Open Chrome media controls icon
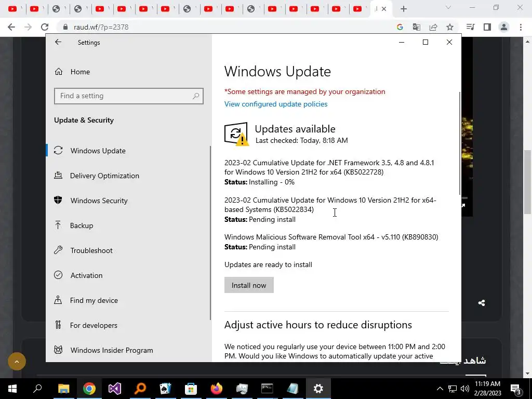The width and height of the screenshot is (532, 399). (x=470, y=27)
